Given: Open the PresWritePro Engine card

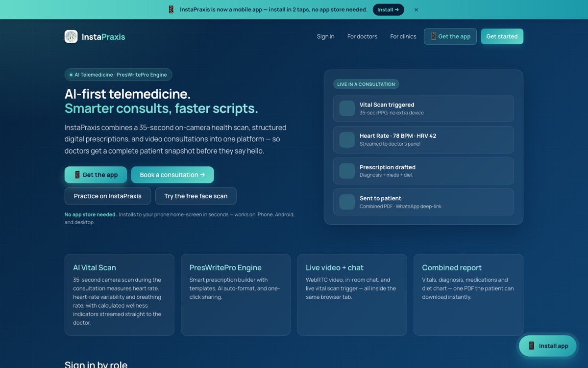Looking at the screenshot, I should coord(236,294).
